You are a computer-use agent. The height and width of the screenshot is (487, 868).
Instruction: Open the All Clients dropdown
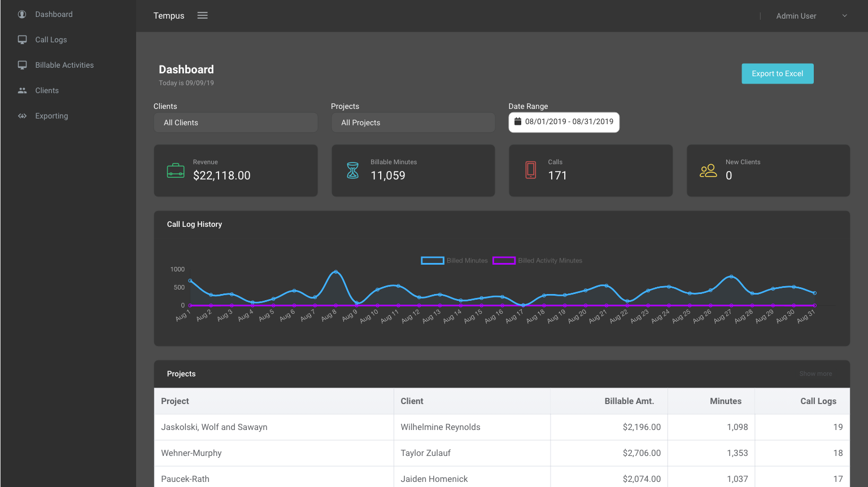point(235,122)
